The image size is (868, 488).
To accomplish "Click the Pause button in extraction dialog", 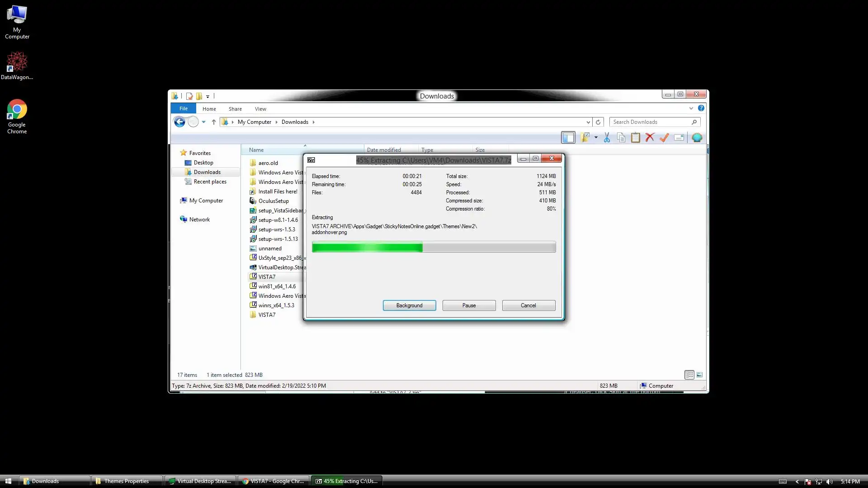I will [469, 305].
